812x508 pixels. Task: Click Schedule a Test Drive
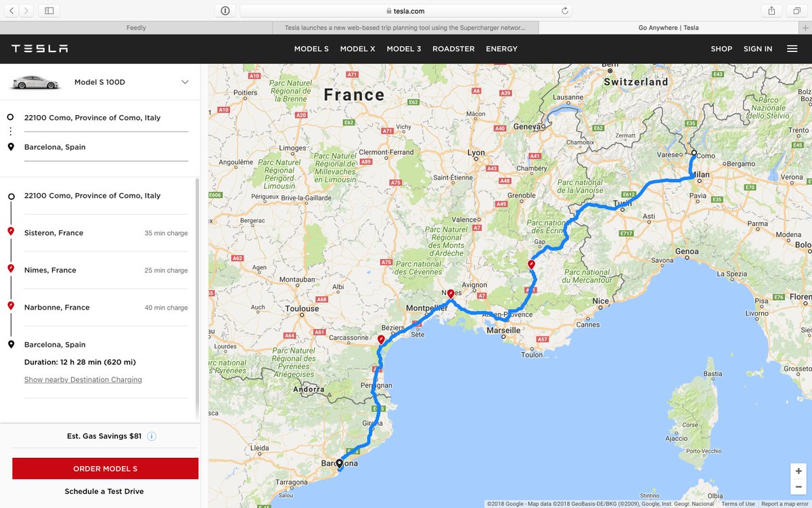[x=104, y=491]
